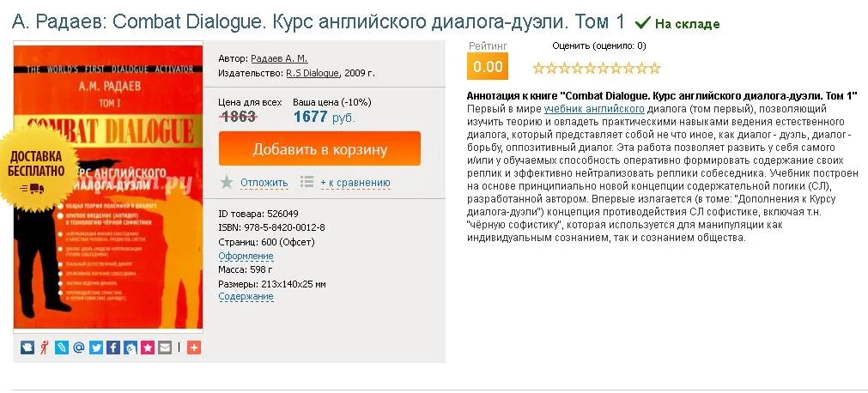Open the 'учебник английского' link in annotation
Screen dimensions: 868x393
click(x=593, y=110)
